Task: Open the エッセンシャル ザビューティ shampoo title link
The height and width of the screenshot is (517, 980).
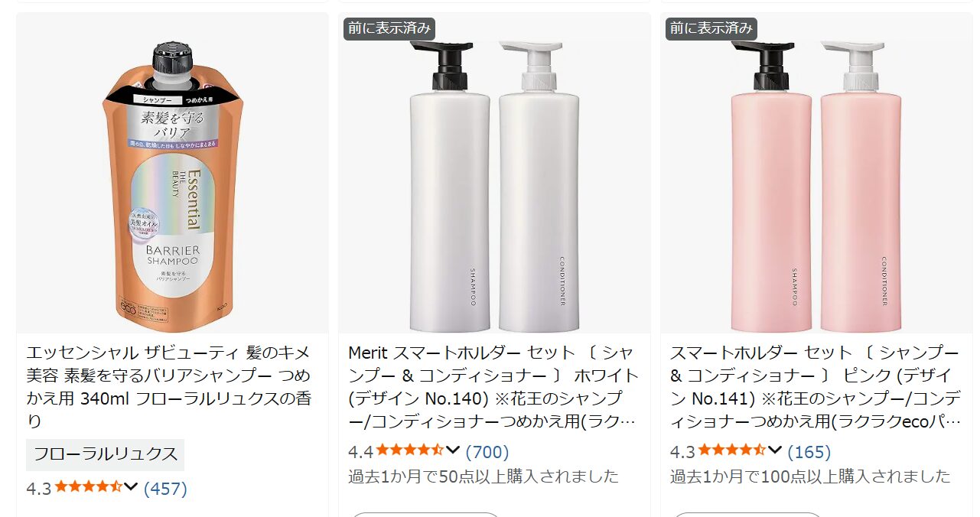Action: 169,387
